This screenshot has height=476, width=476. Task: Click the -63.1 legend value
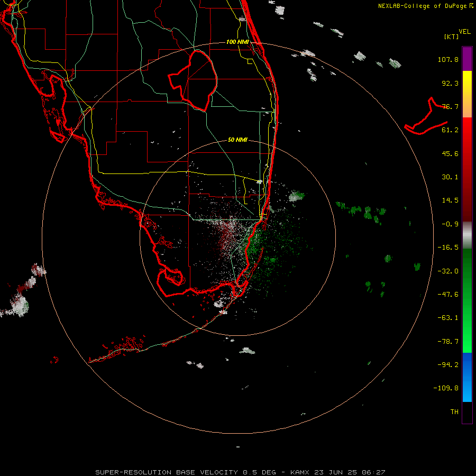click(448, 318)
